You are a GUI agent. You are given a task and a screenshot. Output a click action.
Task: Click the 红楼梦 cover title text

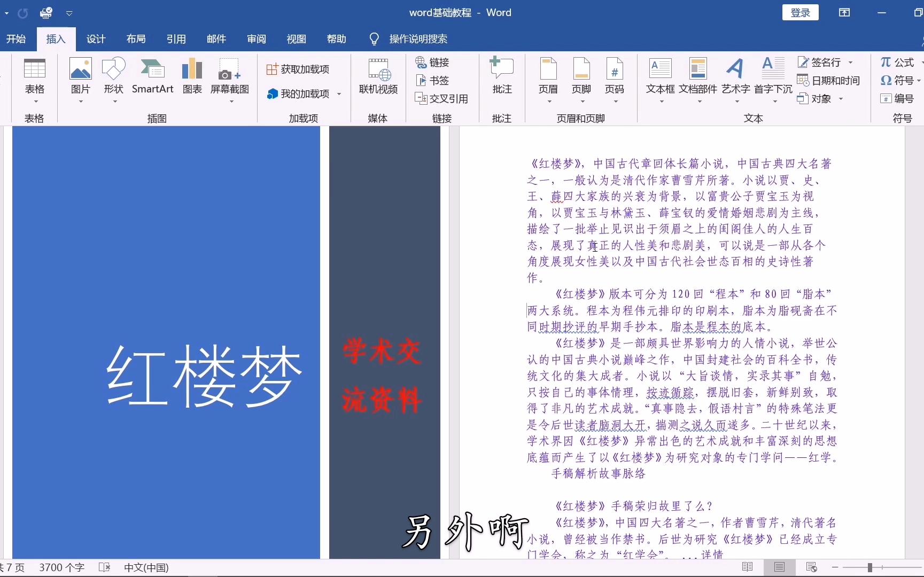pyautogui.click(x=205, y=376)
